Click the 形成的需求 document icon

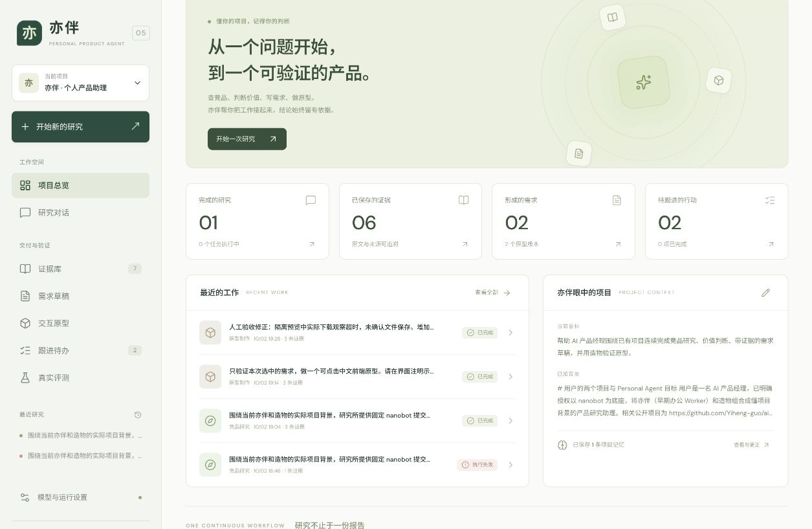coord(617,200)
